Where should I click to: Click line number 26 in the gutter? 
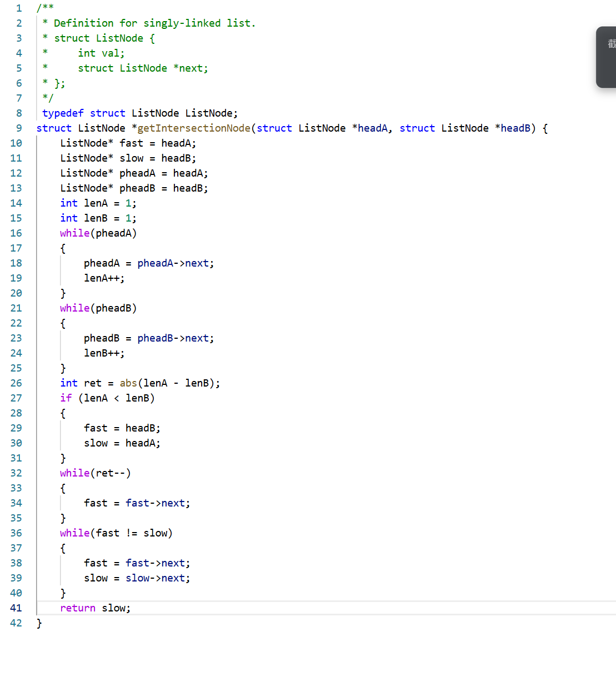[x=16, y=383]
